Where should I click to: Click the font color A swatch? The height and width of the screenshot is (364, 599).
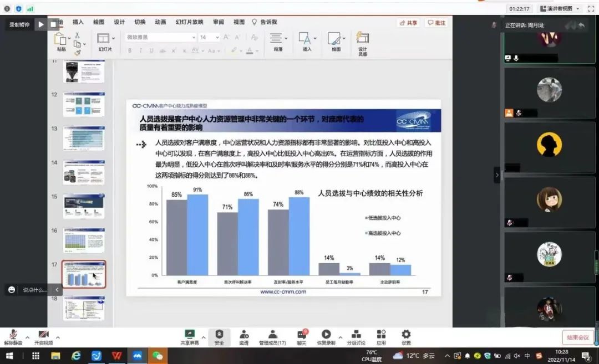point(250,50)
